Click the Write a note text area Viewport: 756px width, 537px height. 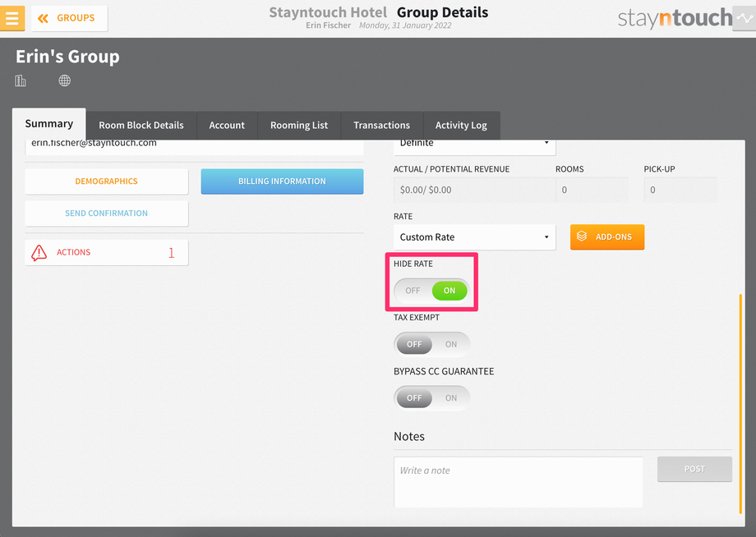[518, 482]
